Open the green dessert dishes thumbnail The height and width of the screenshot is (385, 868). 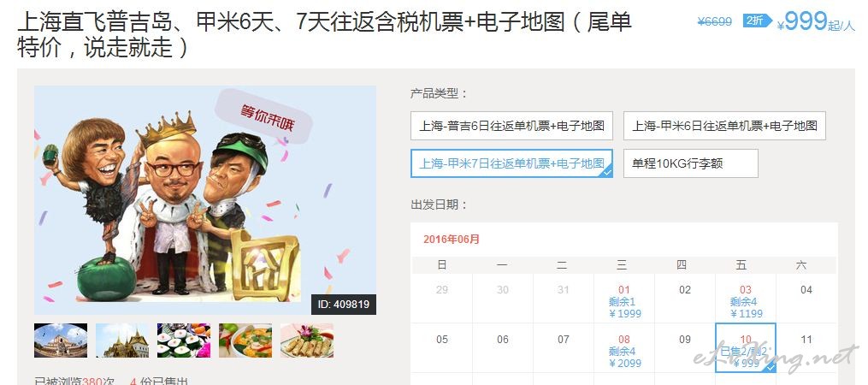coord(184,341)
